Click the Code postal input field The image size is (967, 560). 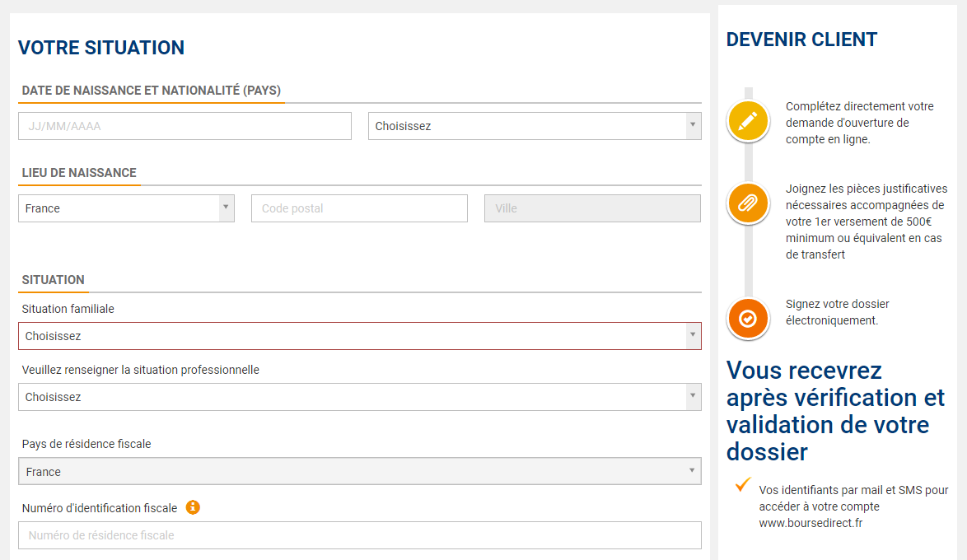click(x=359, y=208)
